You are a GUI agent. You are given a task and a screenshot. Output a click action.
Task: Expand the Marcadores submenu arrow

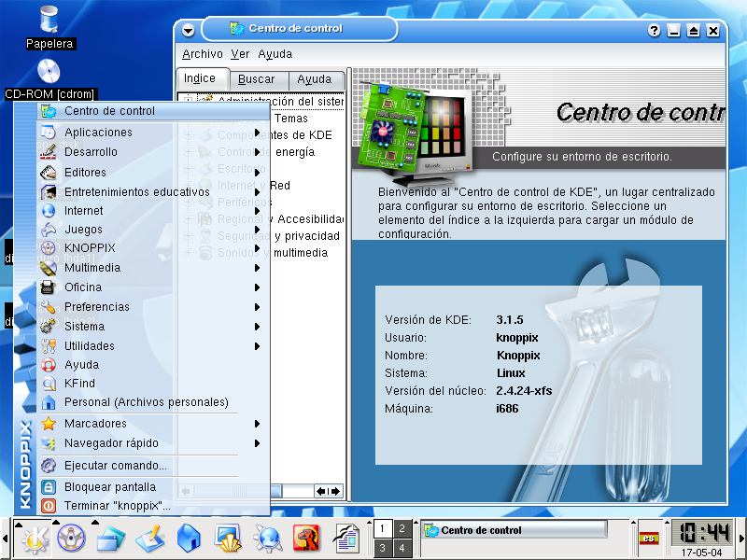click(258, 424)
